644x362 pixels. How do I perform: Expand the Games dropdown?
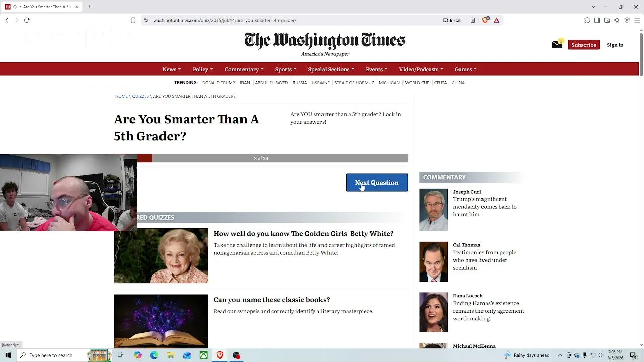point(465,69)
